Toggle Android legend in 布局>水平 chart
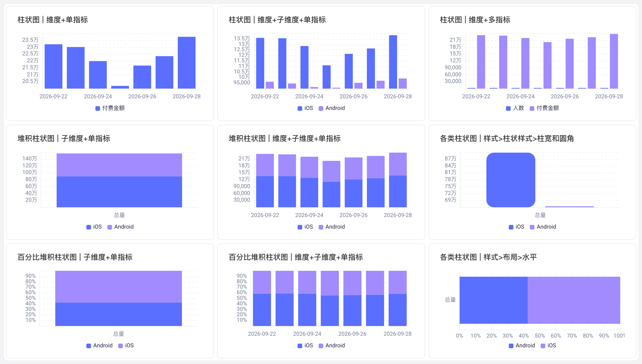642x364 pixels. 522,345
